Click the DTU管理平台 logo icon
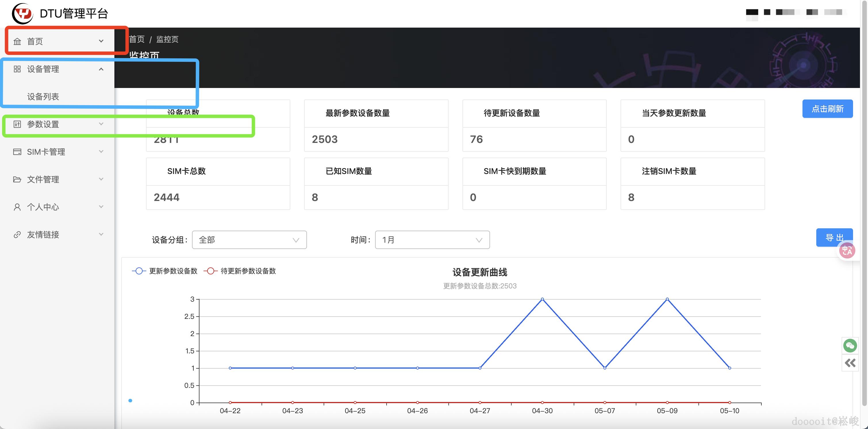The image size is (868, 429). 22,14
